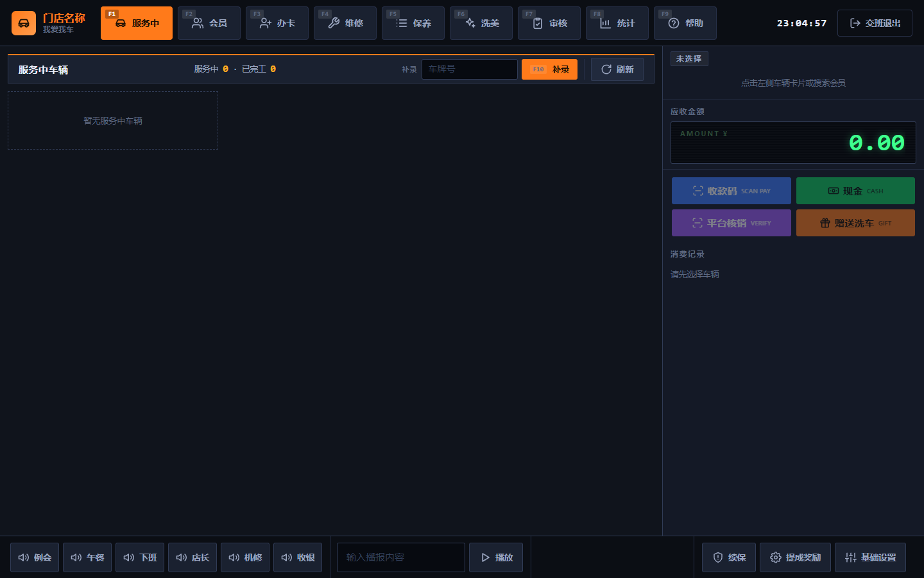Click the 暂无服务中车辆 placeholder card
Image resolution: width=924 pixels, height=578 pixels.
(x=113, y=121)
